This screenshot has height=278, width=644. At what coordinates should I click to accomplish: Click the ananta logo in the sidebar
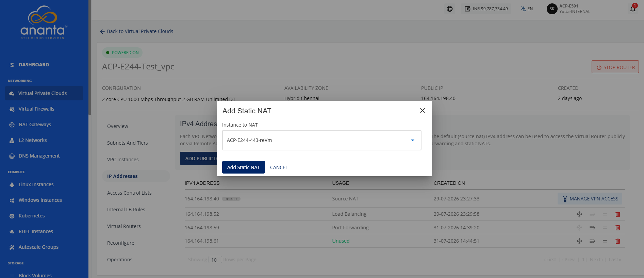coord(43,22)
